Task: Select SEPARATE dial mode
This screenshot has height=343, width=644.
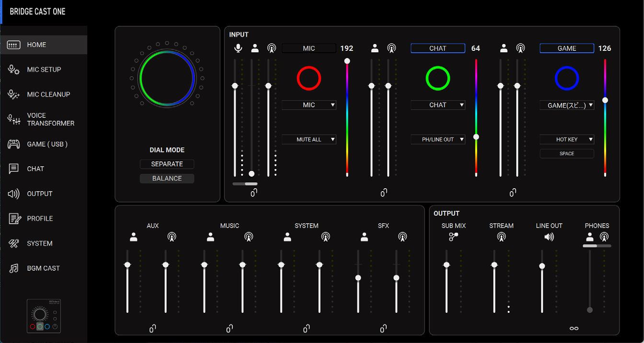Action: [x=167, y=164]
